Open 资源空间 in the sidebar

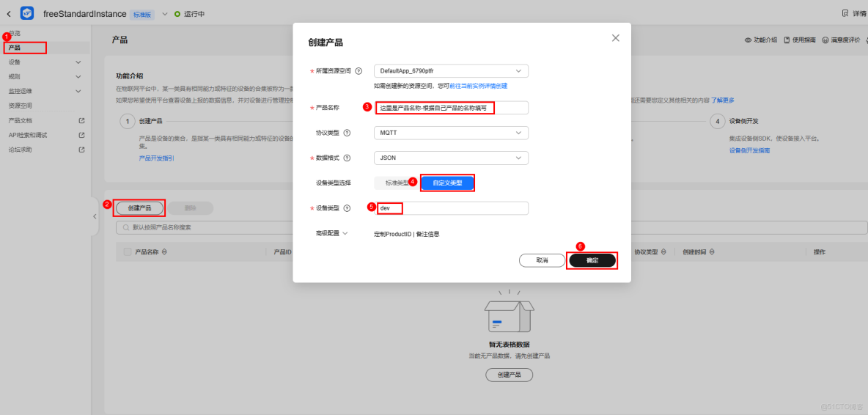tap(20, 105)
